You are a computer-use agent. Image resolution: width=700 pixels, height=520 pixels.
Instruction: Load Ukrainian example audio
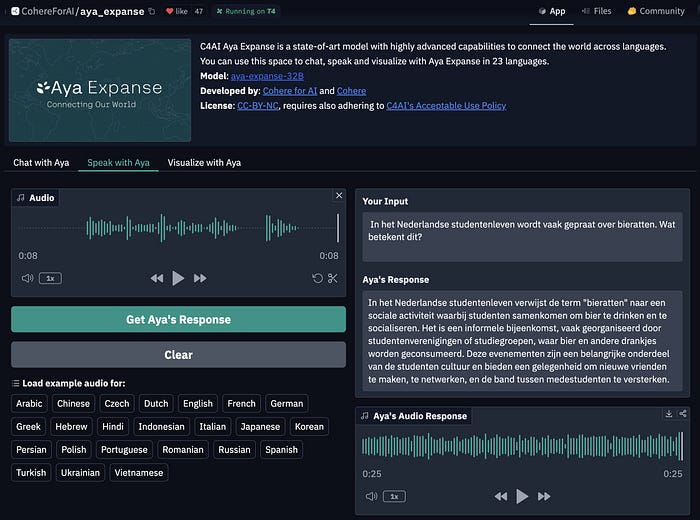click(x=80, y=473)
